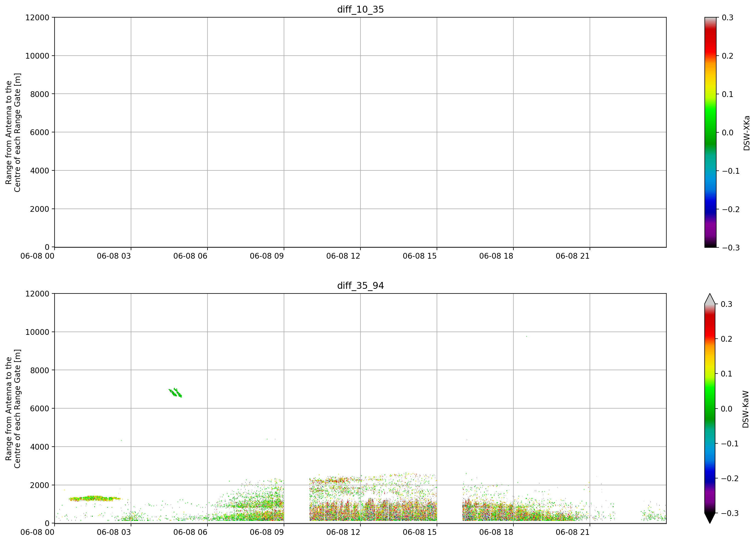Click the 12000 y-tick on the diff_10_35 plot
756x542 pixels.
click(37, 17)
